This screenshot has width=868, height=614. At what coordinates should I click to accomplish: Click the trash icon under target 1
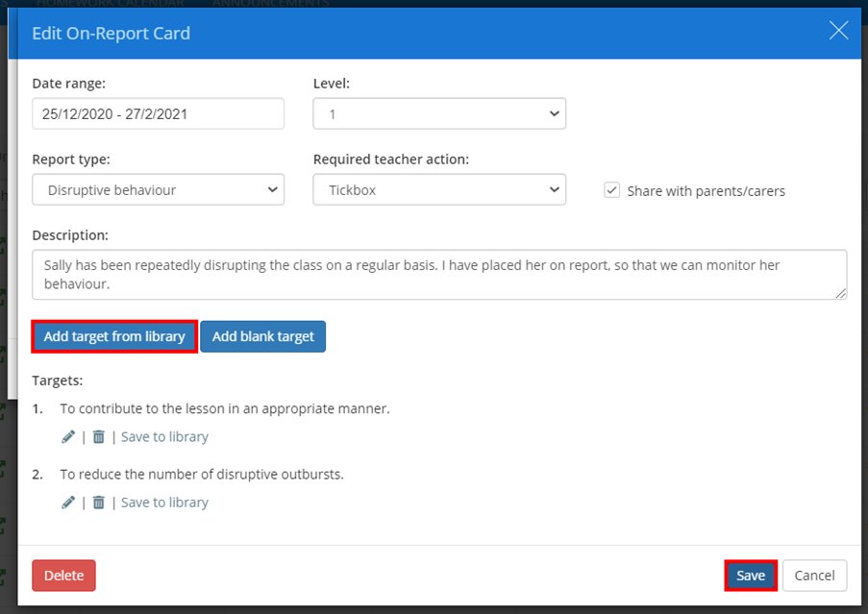97,436
